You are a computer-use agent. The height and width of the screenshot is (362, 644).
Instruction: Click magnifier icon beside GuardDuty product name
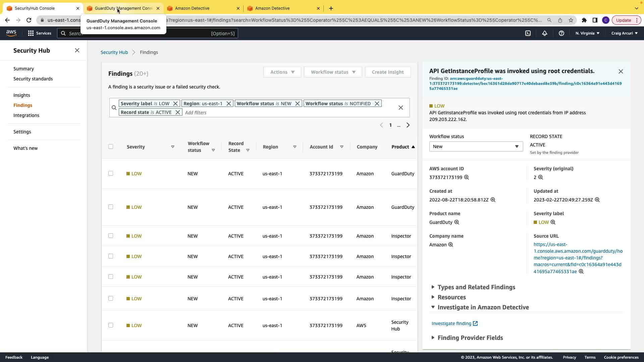tap(457, 222)
